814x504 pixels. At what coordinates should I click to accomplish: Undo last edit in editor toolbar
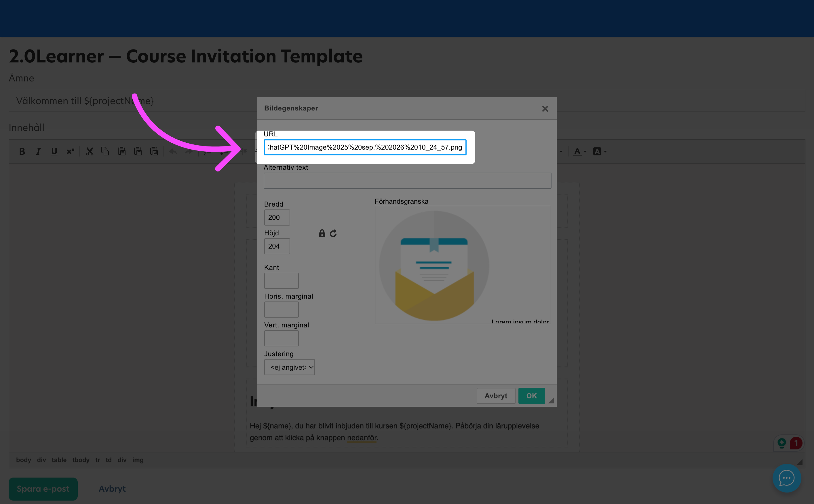tap(173, 152)
